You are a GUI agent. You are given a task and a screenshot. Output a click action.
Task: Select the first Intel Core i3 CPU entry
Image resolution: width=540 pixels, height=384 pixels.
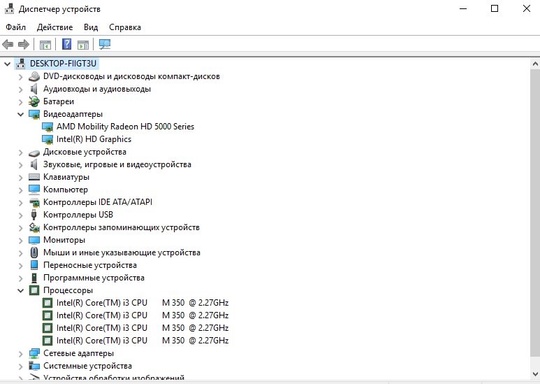142,303
